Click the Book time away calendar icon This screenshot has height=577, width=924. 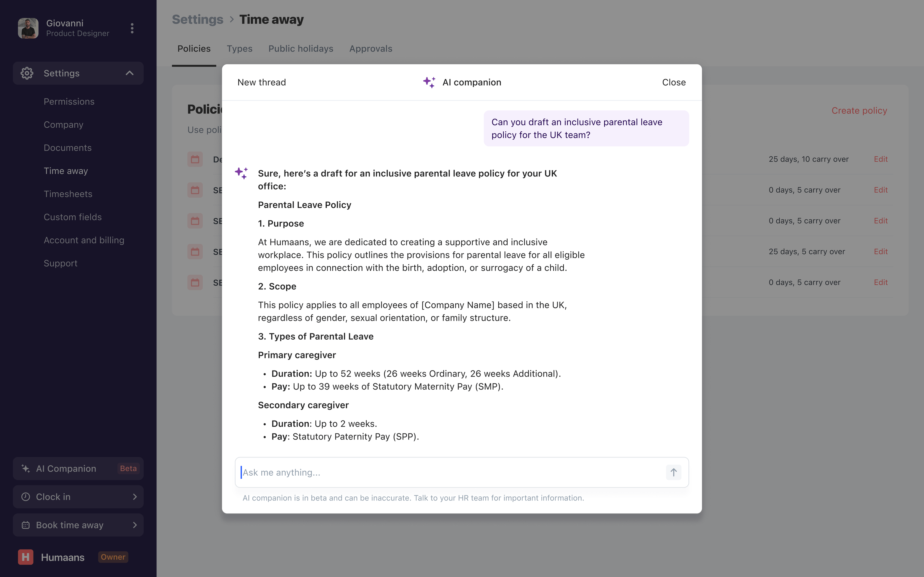pyautogui.click(x=25, y=525)
